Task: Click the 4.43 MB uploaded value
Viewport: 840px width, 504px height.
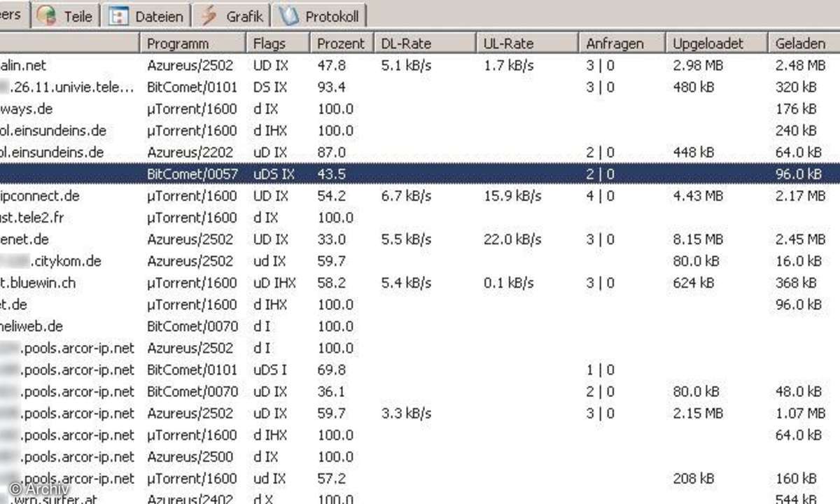Action: [x=698, y=196]
